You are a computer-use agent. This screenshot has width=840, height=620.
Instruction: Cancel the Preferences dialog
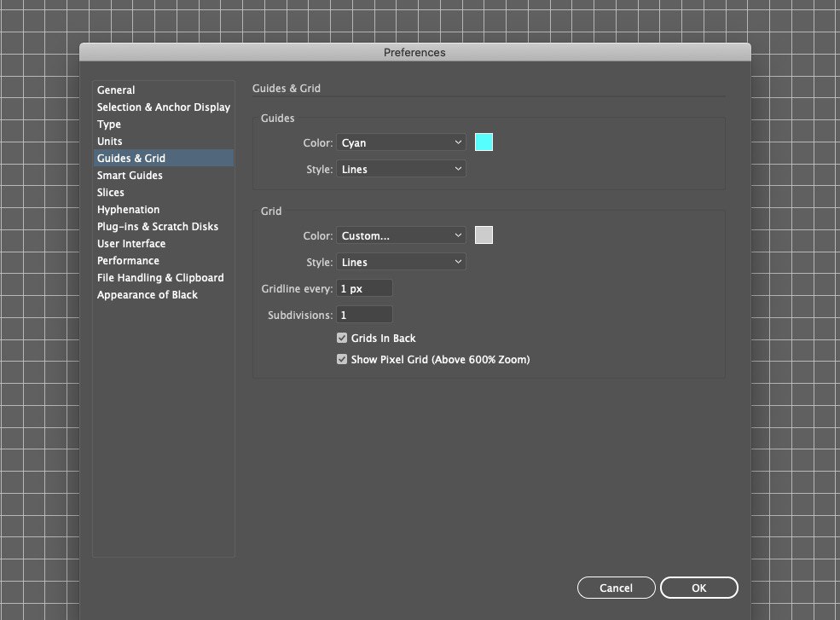pyautogui.click(x=616, y=588)
